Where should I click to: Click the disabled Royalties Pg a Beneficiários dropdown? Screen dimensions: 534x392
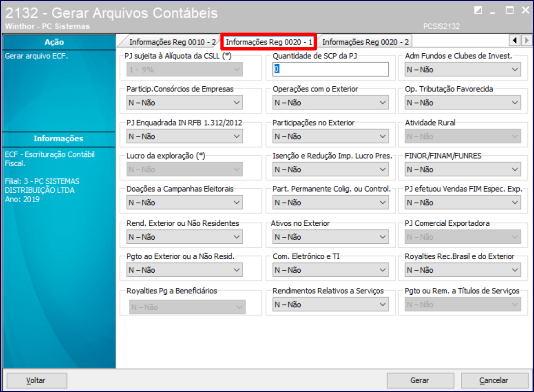coord(187,307)
